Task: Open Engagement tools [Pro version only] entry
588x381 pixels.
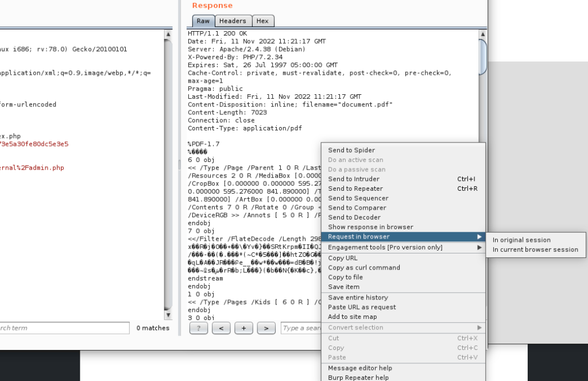Action: pyautogui.click(x=404, y=247)
